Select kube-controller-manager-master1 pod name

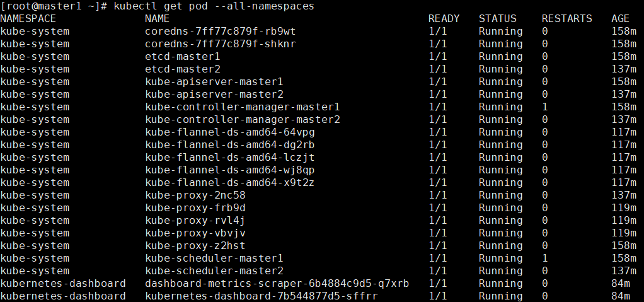coord(243,107)
